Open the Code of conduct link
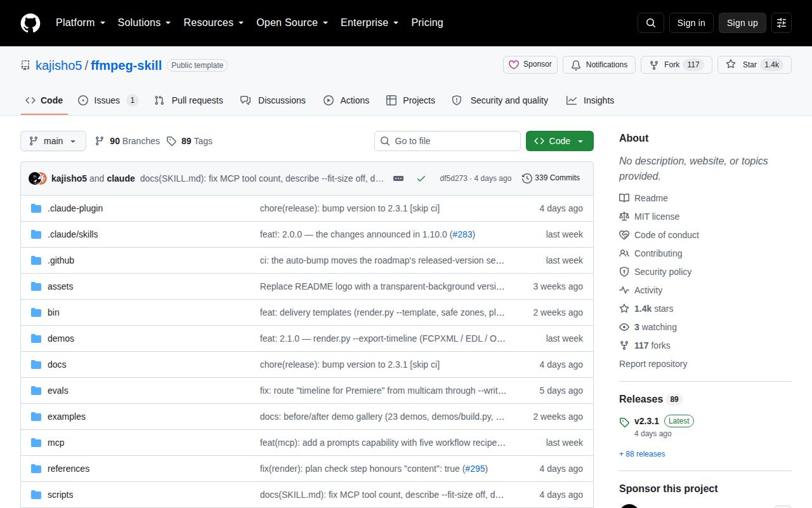The image size is (812, 508). 659,235
